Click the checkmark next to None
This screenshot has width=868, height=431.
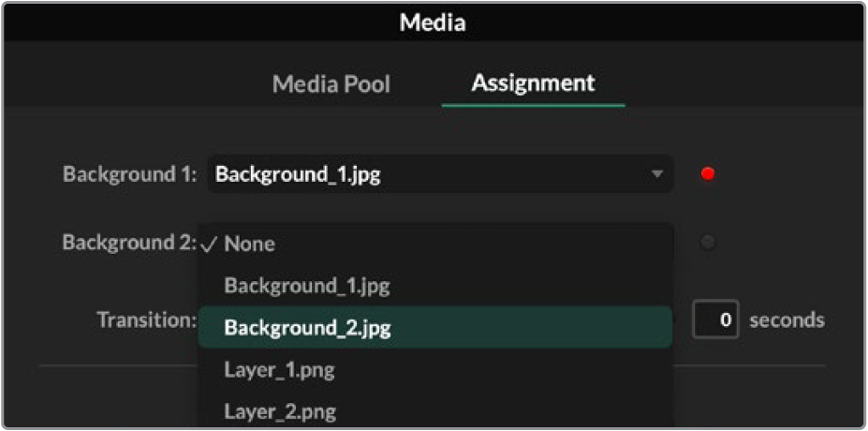(211, 244)
